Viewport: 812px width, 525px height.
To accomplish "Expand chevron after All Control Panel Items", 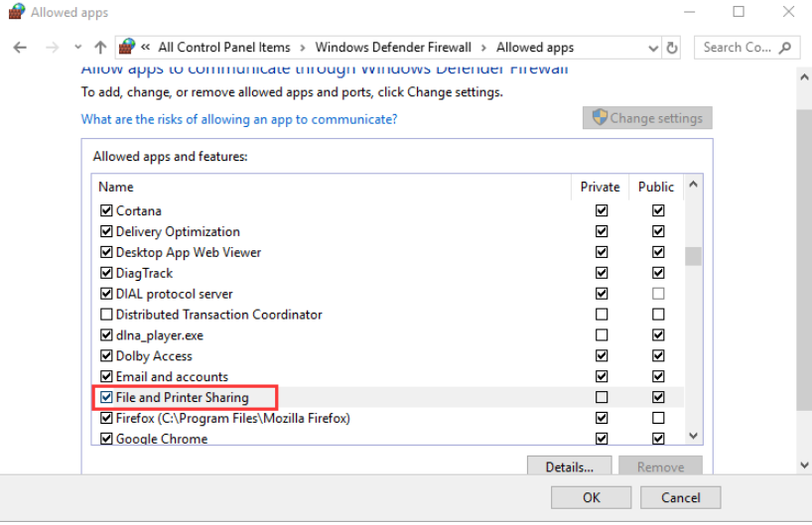I will pyautogui.click(x=303, y=48).
